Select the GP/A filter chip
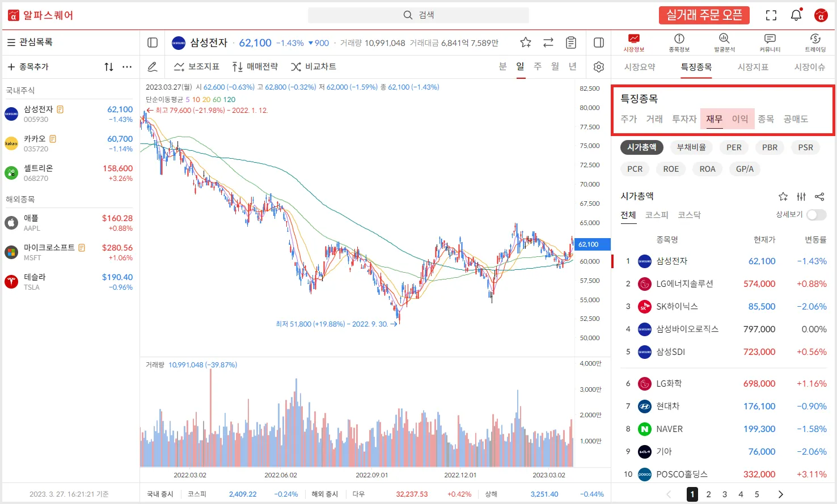The image size is (837, 504). [745, 169]
